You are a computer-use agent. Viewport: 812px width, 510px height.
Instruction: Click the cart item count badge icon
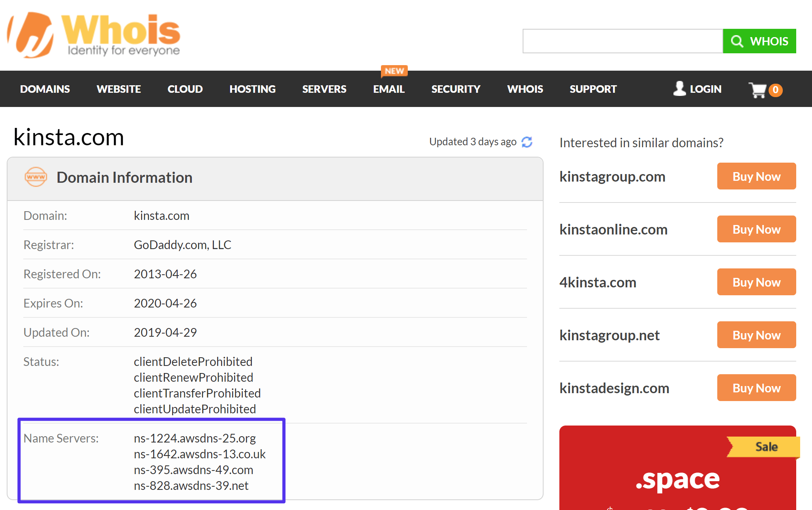(x=776, y=90)
